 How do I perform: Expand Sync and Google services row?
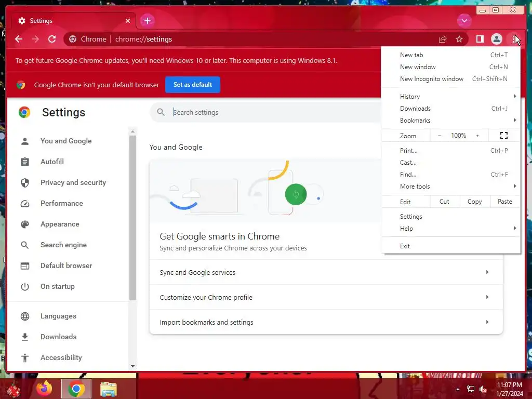[x=326, y=272]
